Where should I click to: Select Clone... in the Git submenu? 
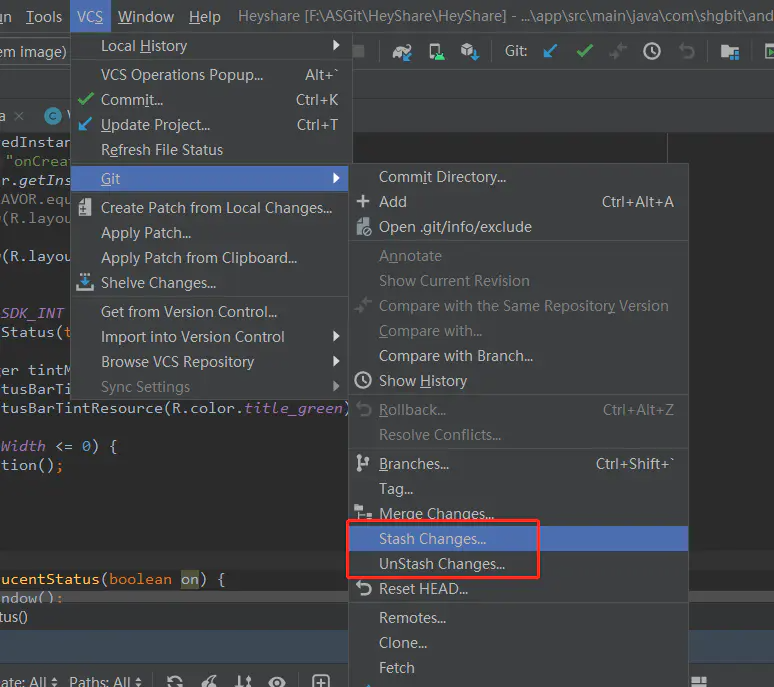(518, 643)
